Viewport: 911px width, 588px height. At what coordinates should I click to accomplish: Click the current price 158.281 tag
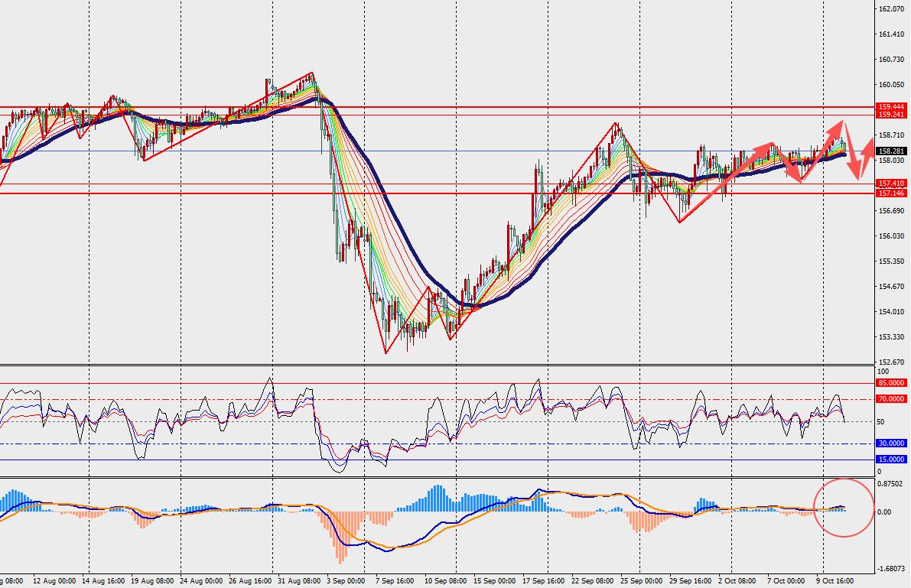coord(890,151)
